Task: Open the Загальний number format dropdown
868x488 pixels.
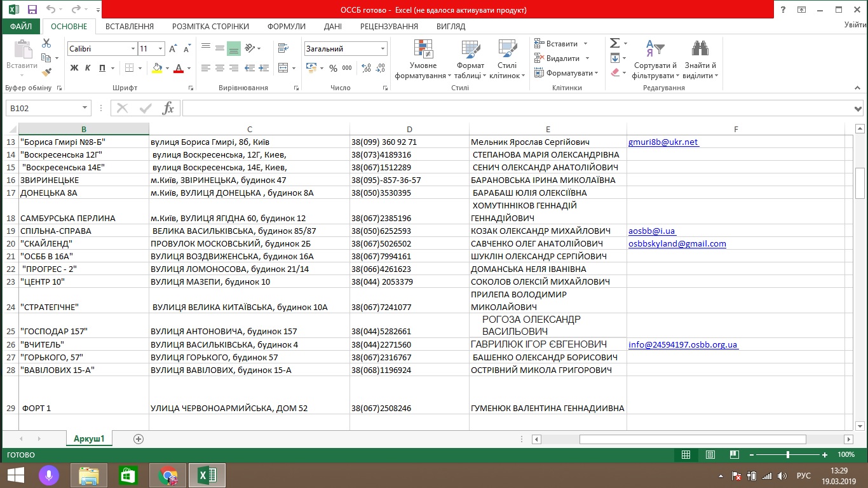Action: click(x=383, y=49)
